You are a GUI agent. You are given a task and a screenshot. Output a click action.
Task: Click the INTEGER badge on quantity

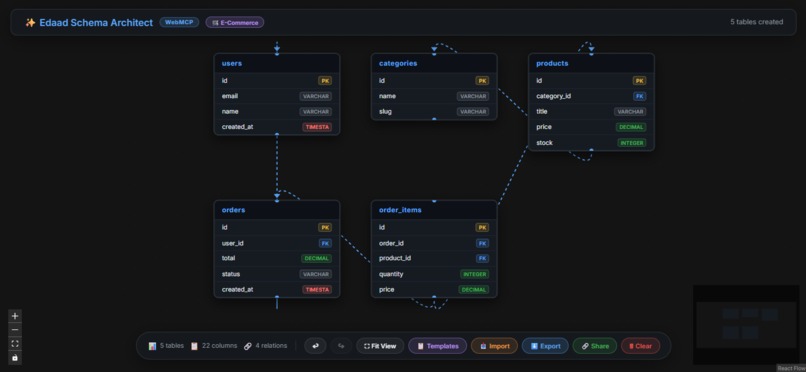pos(474,274)
